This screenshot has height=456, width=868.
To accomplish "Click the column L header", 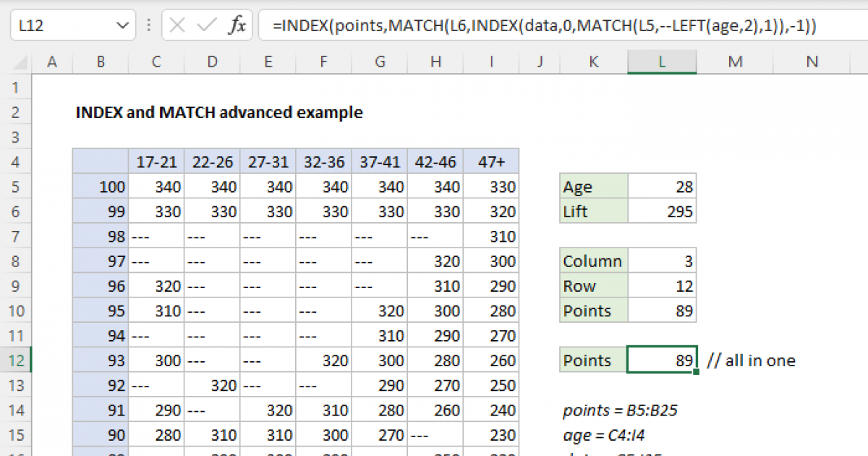I will tap(662, 62).
